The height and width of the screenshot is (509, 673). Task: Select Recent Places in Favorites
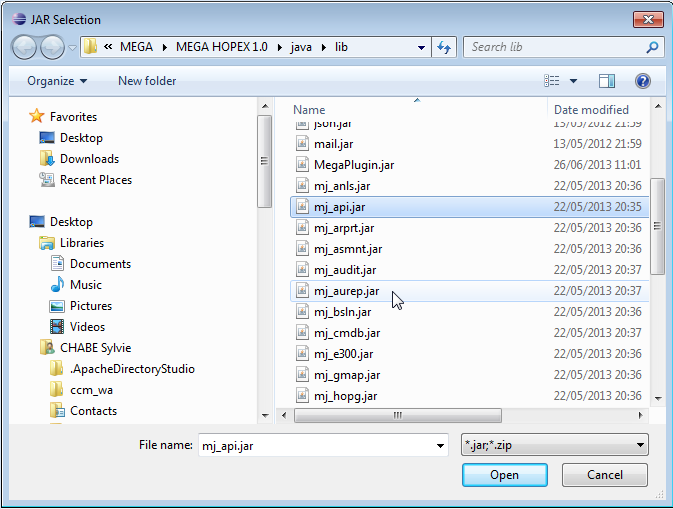pyautogui.click(x=95, y=180)
